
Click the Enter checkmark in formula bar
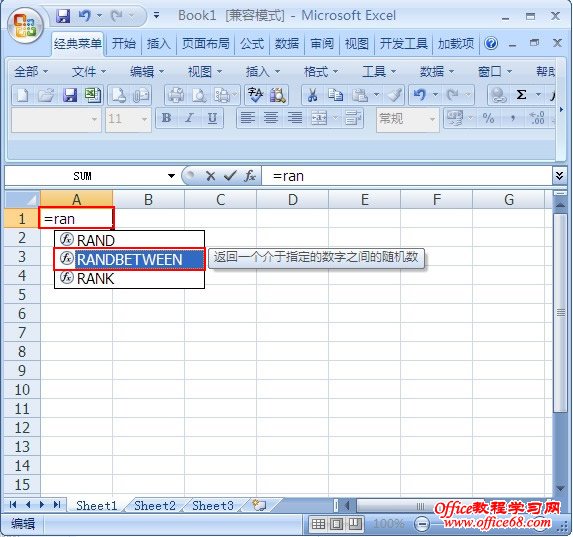point(230,176)
